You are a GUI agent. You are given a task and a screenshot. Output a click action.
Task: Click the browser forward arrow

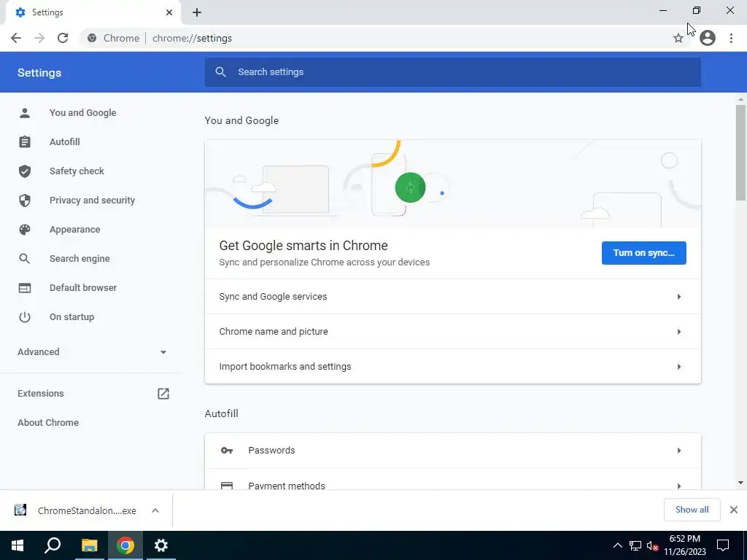(x=39, y=38)
